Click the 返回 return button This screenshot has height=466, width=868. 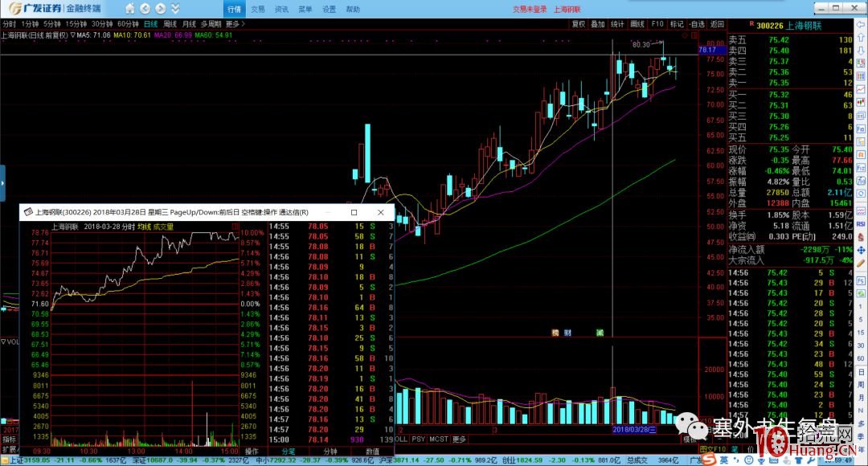[718, 24]
